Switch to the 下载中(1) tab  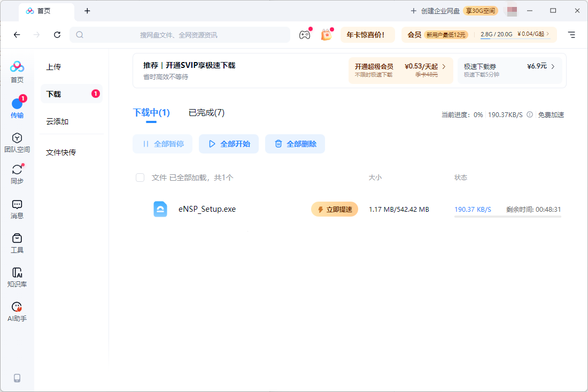[x=151, y=112]
